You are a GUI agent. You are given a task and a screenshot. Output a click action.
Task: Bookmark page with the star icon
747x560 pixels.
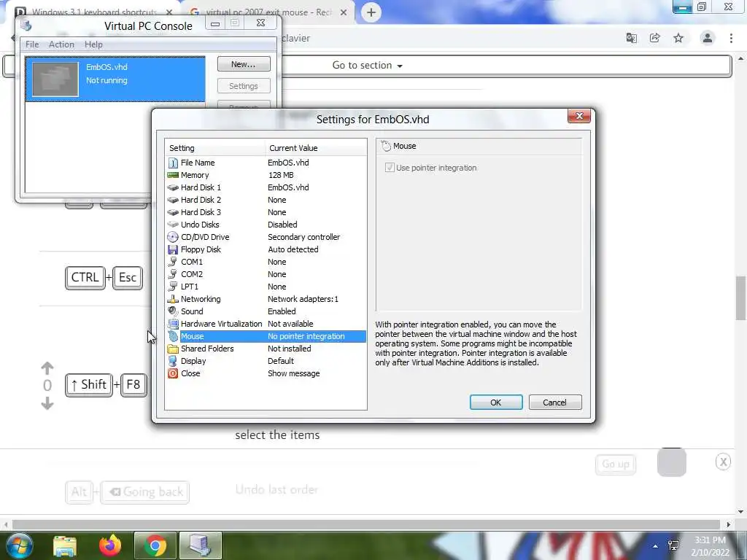click(678, 38)
